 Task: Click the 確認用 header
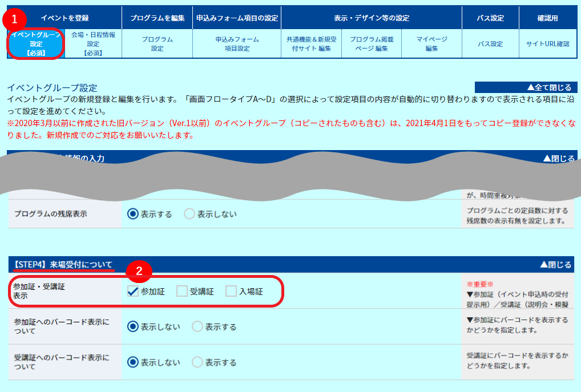click(548, 18)
